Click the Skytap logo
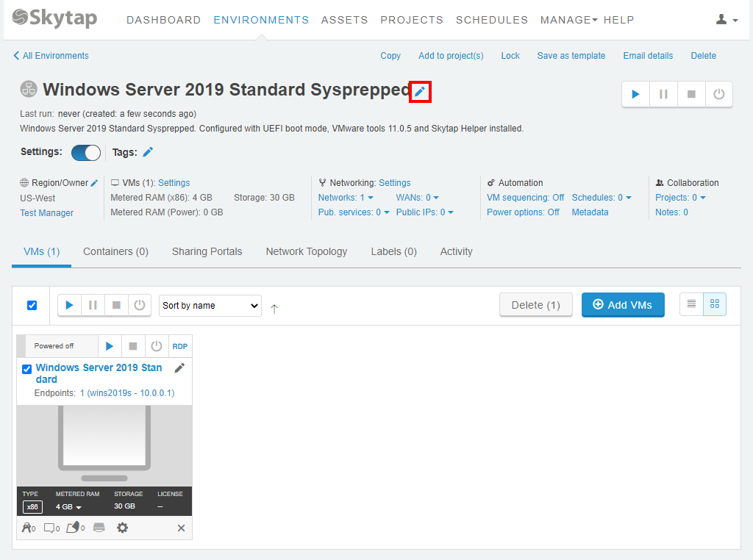753x560 pixels. 54,18
